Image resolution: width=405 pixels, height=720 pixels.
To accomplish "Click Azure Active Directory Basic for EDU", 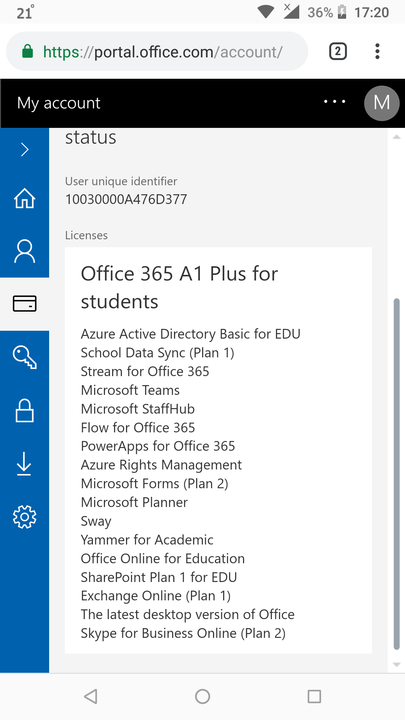I will click(191, 334).
